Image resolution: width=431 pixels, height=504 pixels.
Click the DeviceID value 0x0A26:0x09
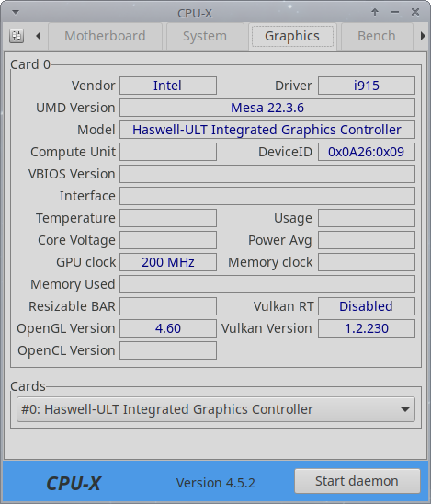[367, 152]
